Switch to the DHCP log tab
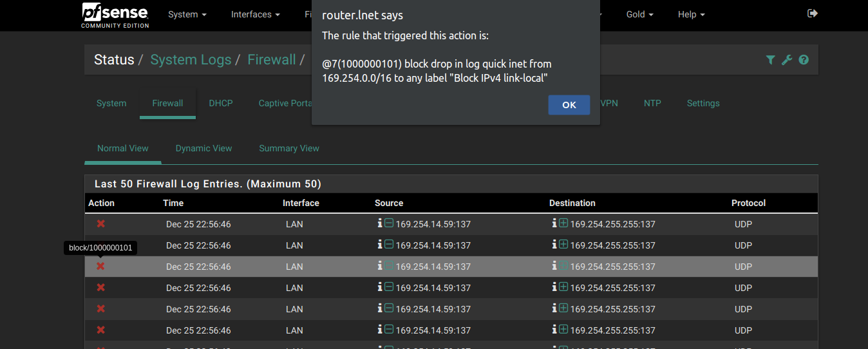Screen dimensions: 868x349 click(221, 103)
